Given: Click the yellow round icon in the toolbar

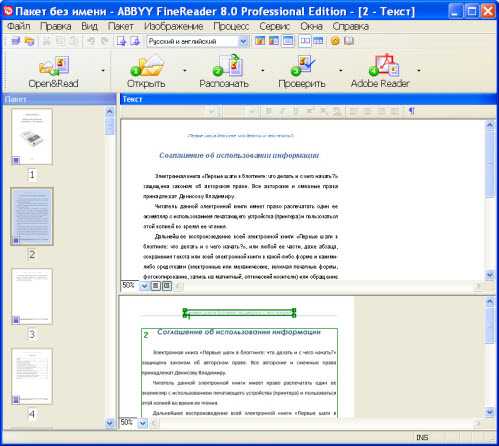Looking at the screenshot, I should click(x=335, y=41).
